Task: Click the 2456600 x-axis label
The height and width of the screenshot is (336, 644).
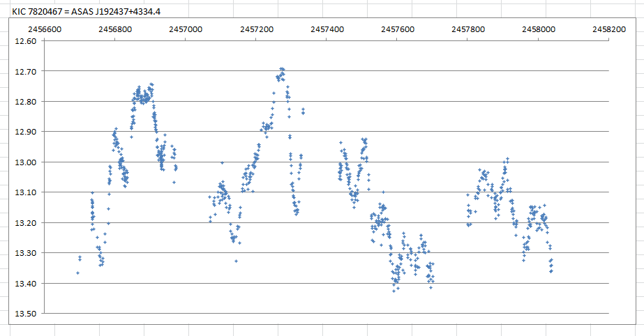Action: coord(44,30)
